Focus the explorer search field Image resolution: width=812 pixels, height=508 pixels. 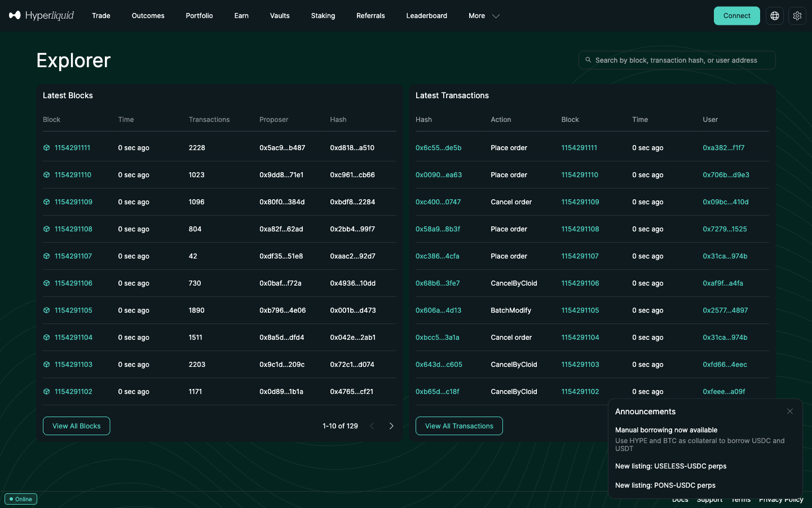677,60
